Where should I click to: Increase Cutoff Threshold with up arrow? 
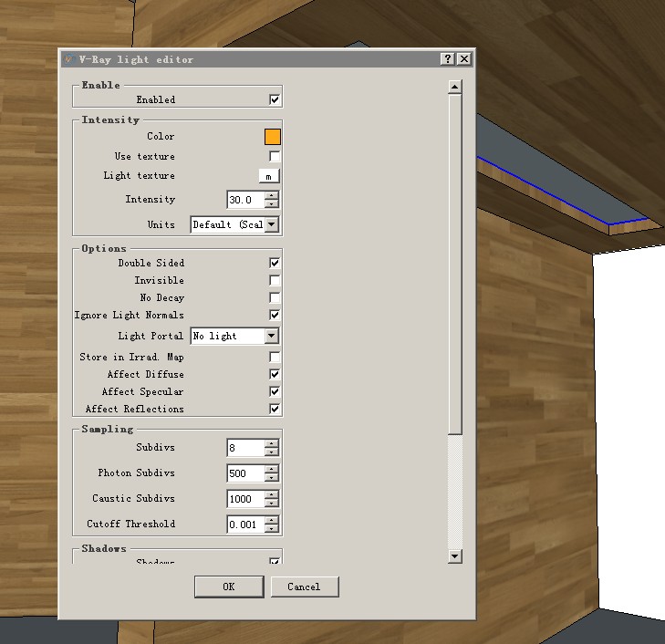click(272, 520)
